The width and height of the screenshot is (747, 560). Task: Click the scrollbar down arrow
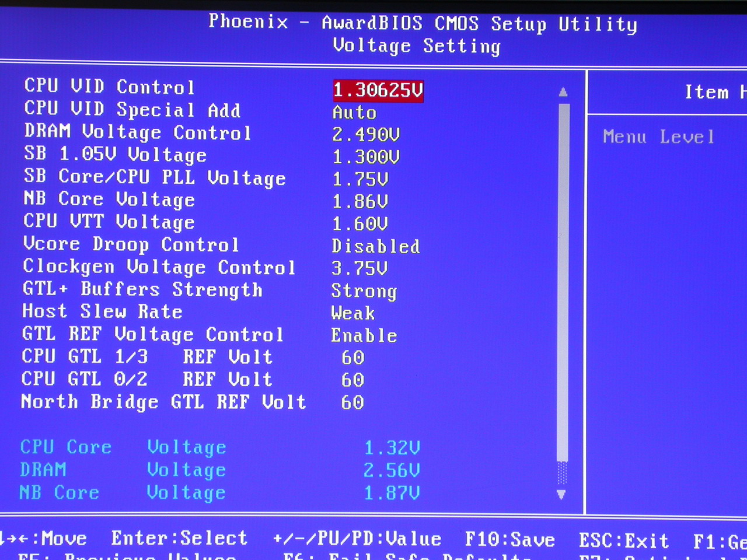(561, 495)
